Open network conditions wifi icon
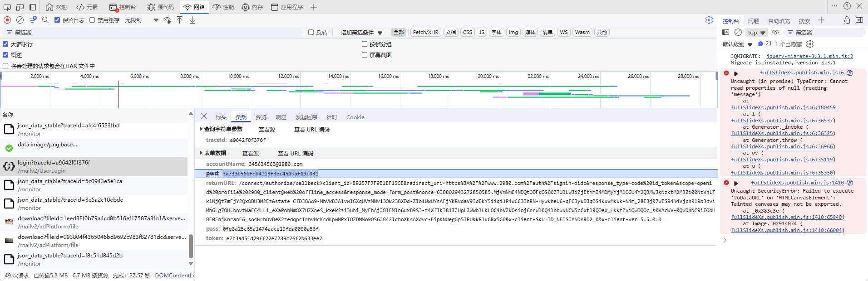This screenshot has height=281, width=868. (x=168, y=20)
